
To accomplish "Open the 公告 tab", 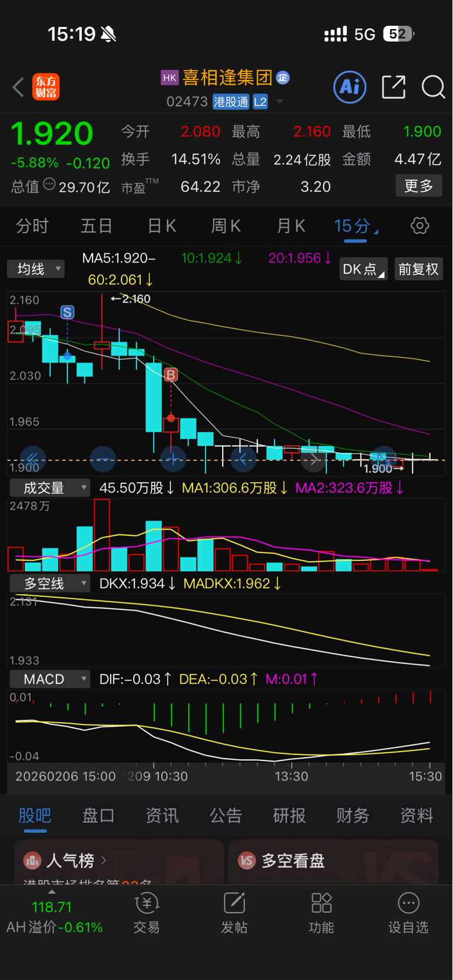I will point(226,816).
